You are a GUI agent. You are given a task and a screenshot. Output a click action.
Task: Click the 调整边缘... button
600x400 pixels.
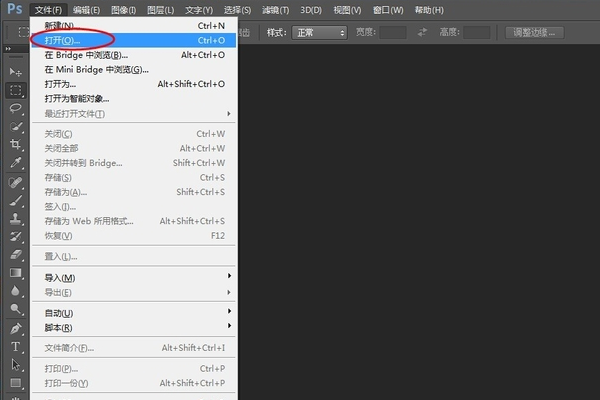click(x=534, y=33)
